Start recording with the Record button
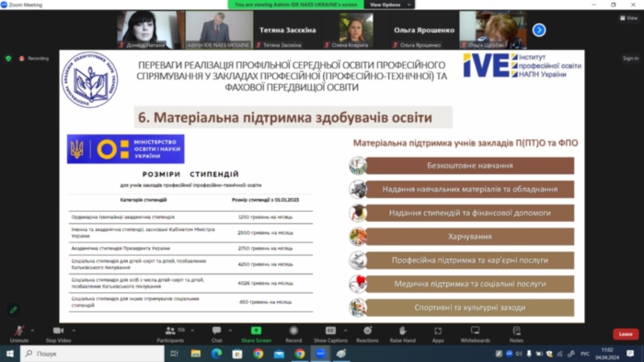Screen dimensions: 644x362 [293, 333]
